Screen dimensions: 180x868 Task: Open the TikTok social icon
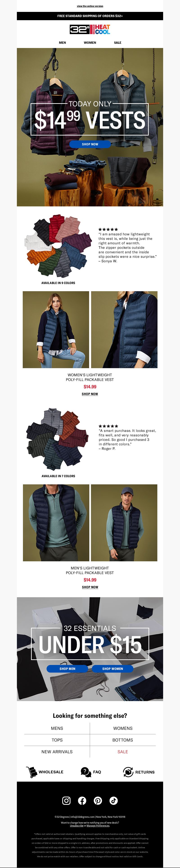coord(113,800)
